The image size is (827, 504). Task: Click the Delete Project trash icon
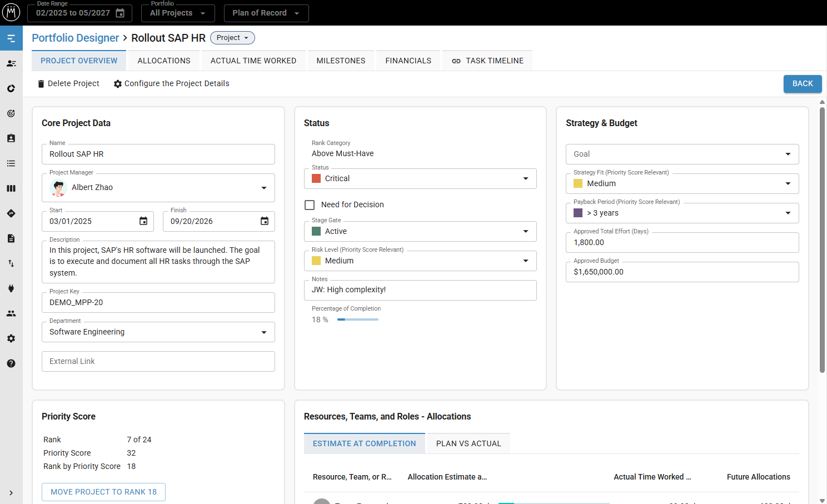(x=41, y=84)
